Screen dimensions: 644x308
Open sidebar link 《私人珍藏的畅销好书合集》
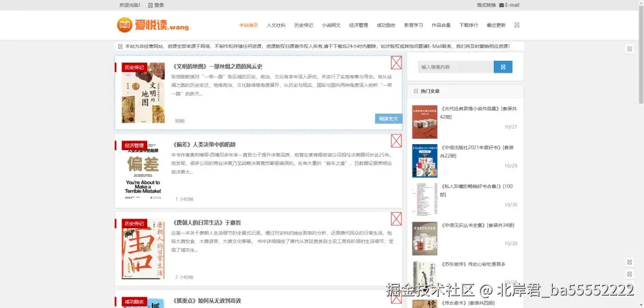pyautogui.click(x=476, y=190)
